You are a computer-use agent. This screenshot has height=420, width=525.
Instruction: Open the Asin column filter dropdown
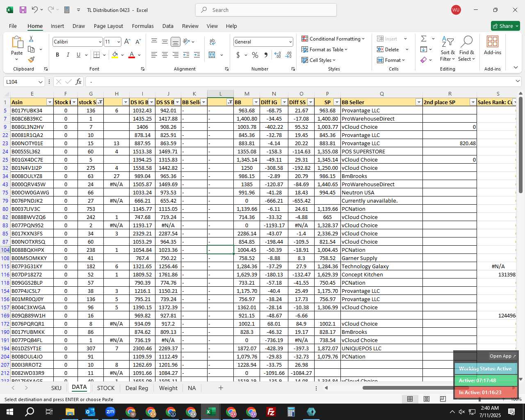tap(50, 102)
